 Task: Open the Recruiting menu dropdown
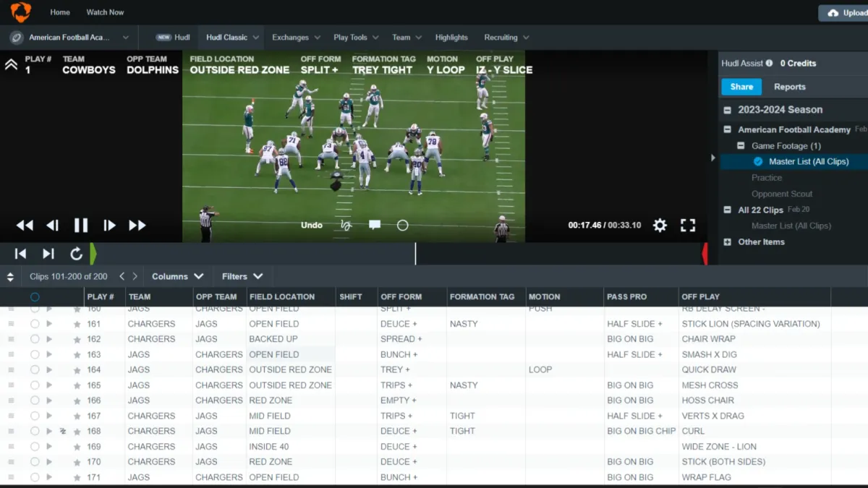tap(506, 38)
